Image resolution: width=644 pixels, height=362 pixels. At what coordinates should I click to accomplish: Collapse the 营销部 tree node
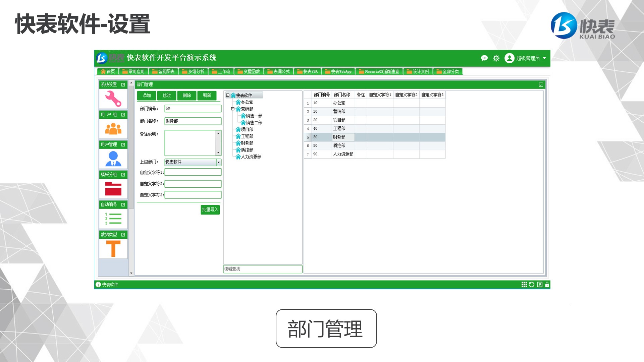click(x=233, y=109)
